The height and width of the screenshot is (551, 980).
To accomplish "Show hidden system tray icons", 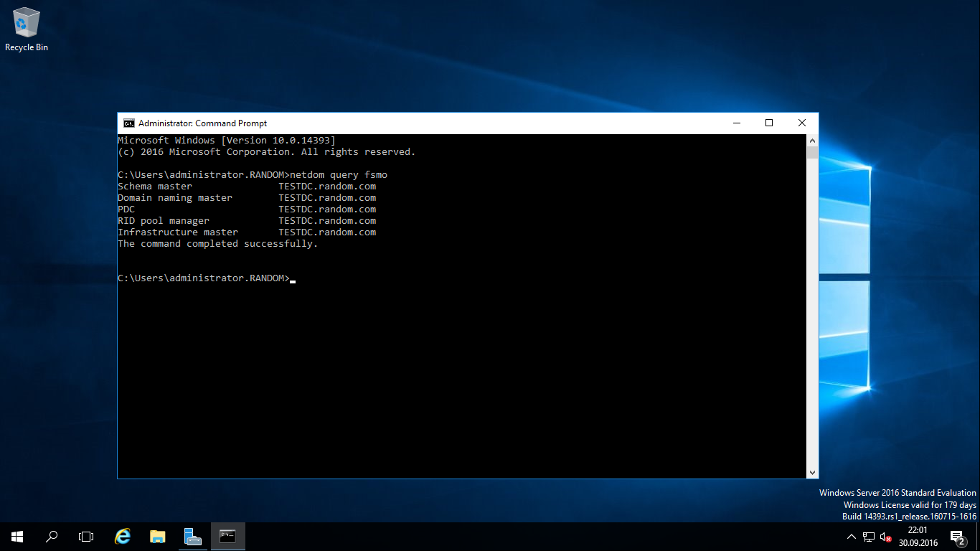I will click(852, 537).
